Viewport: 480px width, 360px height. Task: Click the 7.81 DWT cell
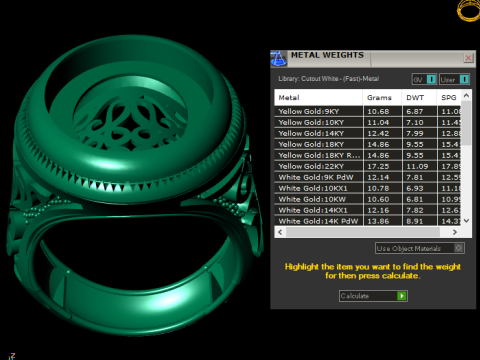(x=419, y=177)
